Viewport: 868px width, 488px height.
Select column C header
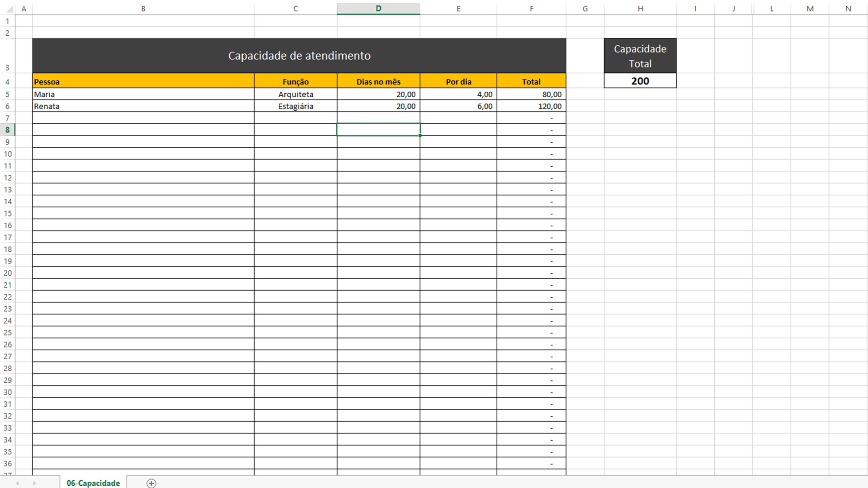(x=296, y=9)
